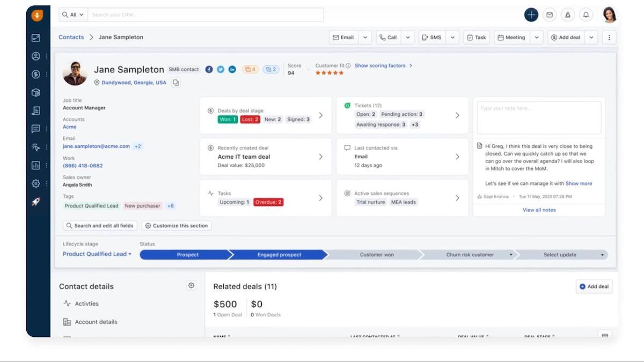Click the Type your note here field
This screenshot has height=362, width=644.
tap(539, 117)
